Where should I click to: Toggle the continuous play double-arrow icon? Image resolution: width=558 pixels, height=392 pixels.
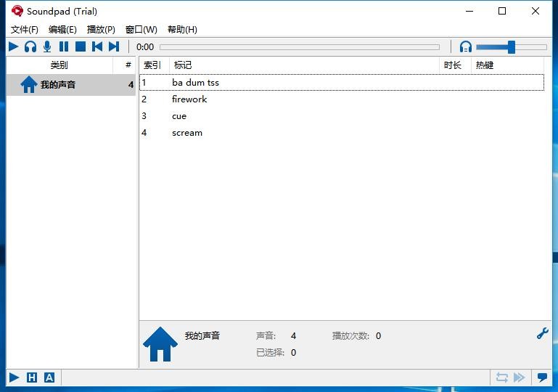point(520,377)
